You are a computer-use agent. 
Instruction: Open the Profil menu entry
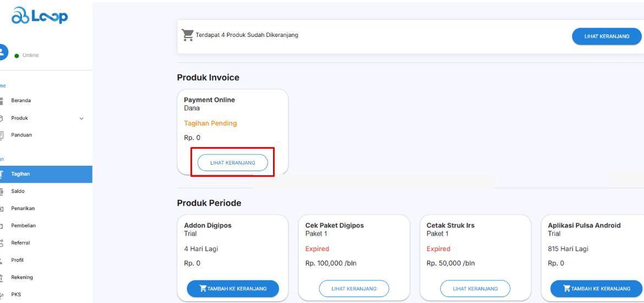(x=17, y=260)
